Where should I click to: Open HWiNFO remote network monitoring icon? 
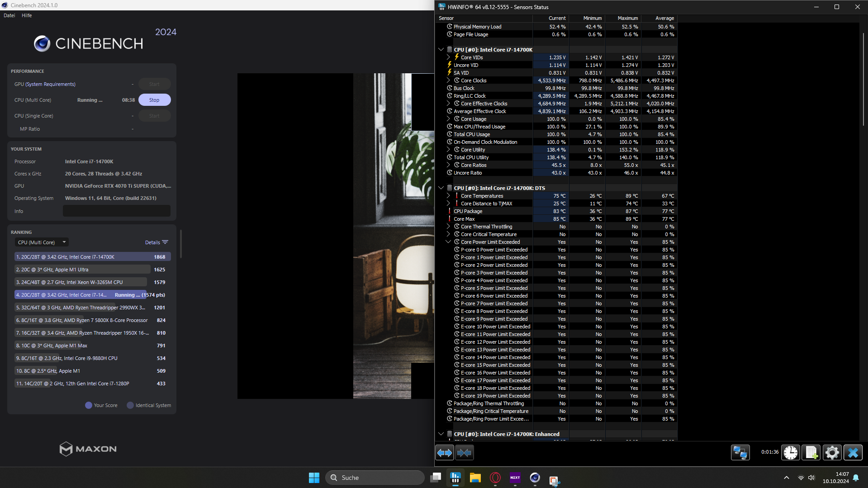click(x=740, y=452)
